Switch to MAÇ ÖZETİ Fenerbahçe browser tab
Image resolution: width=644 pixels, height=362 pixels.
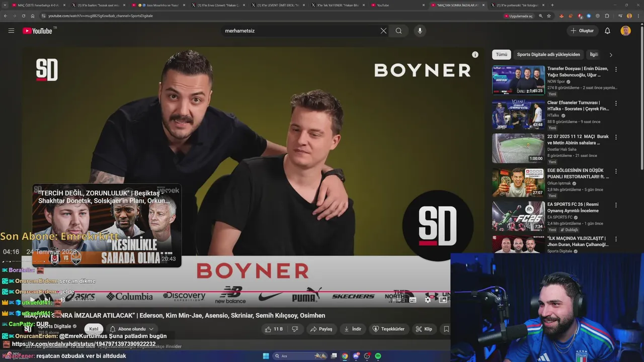click(38, 5)
